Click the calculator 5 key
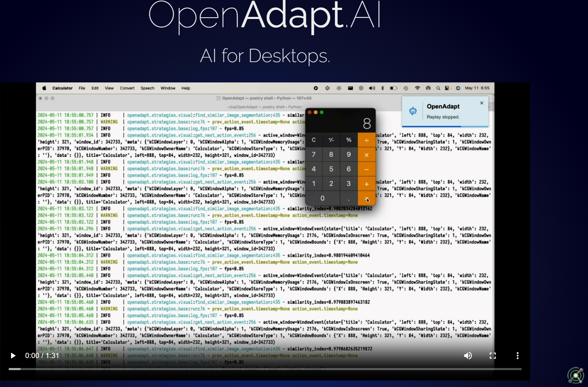The height and width of the screenshot is (387, 588). [x=331, y=169]
